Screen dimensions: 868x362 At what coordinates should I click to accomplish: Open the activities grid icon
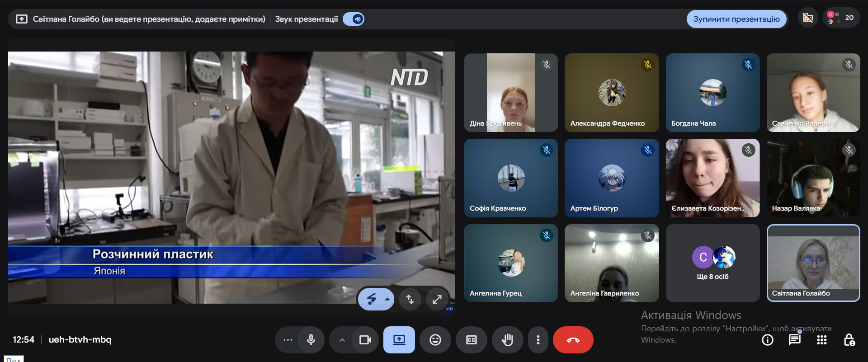821,340
